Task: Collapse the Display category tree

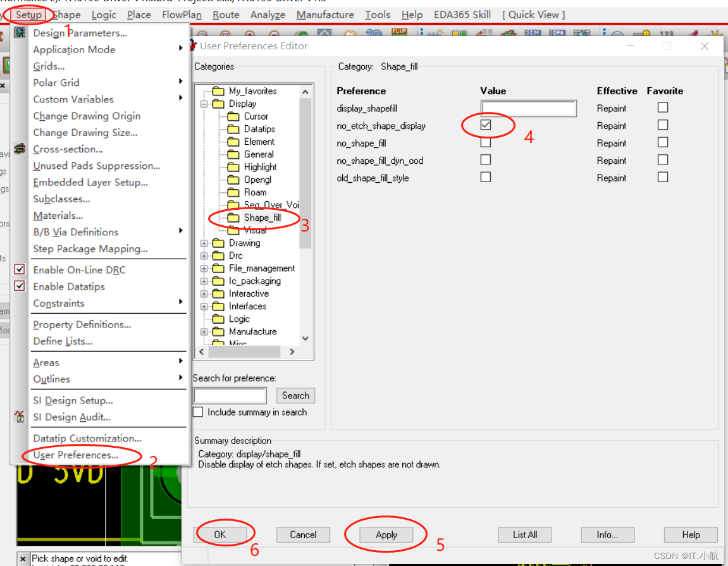Action: pyautogui.click(x=204, y=104)
